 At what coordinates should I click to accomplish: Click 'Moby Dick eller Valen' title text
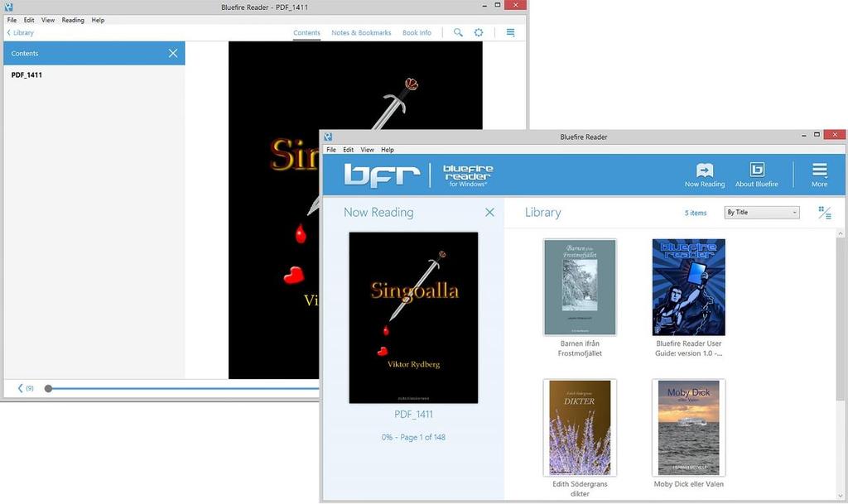688,484
